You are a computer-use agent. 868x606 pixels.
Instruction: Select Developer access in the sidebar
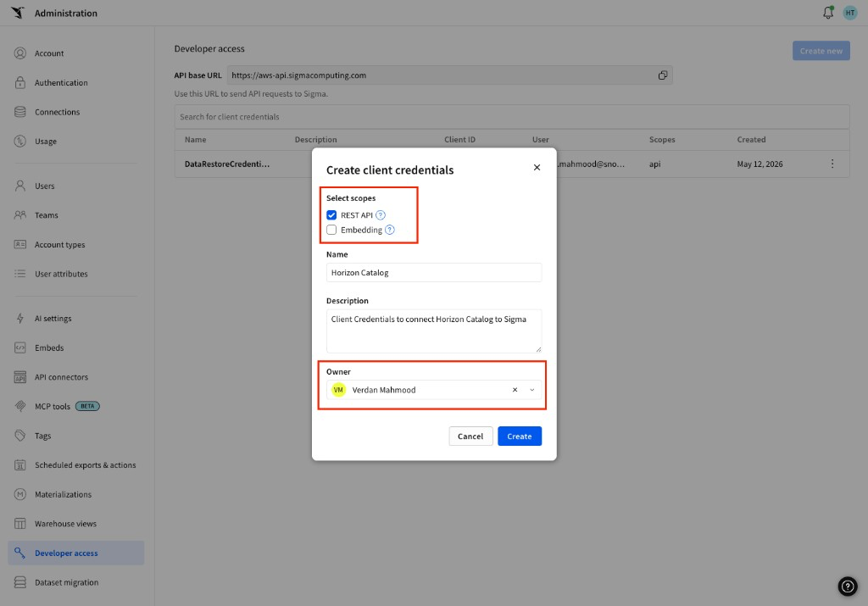[x=75, y=553]
